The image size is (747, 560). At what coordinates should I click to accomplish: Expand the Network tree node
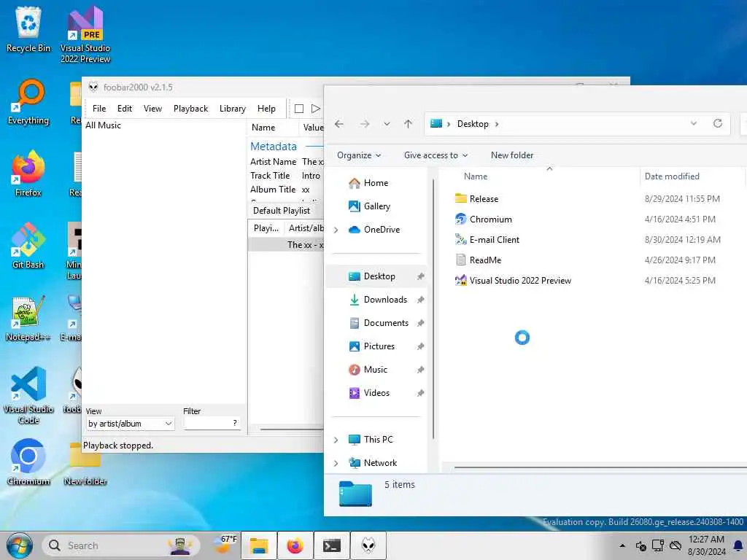336,463
